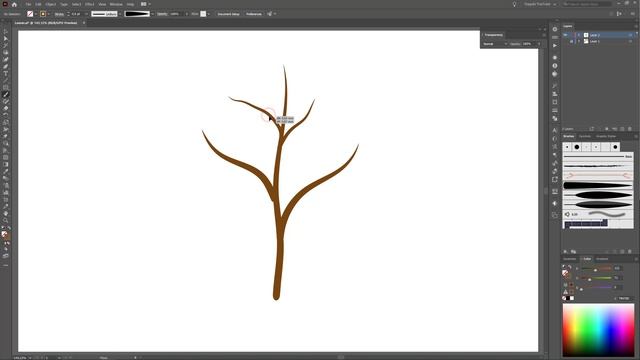Pick a color from the color spectrum
Screen dimensions: 640x360
pyautogui.click(x=598, y=330)
